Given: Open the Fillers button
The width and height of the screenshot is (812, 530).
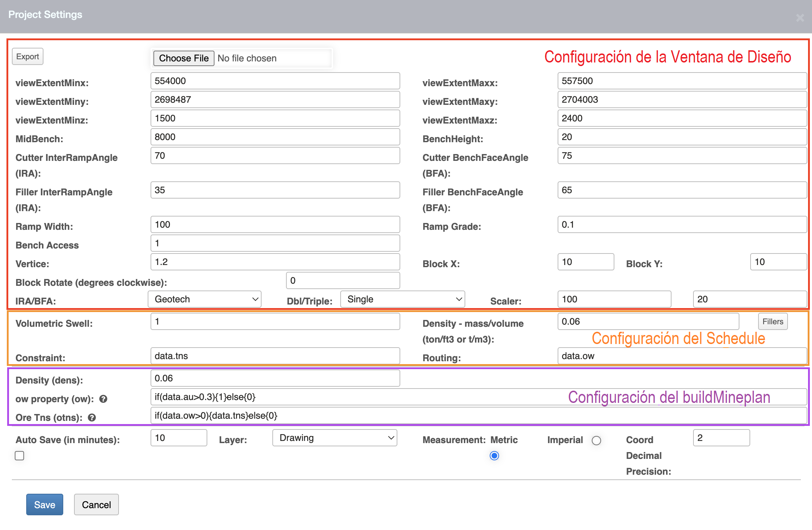Looking at the screenshot, I should click(772, 321).
